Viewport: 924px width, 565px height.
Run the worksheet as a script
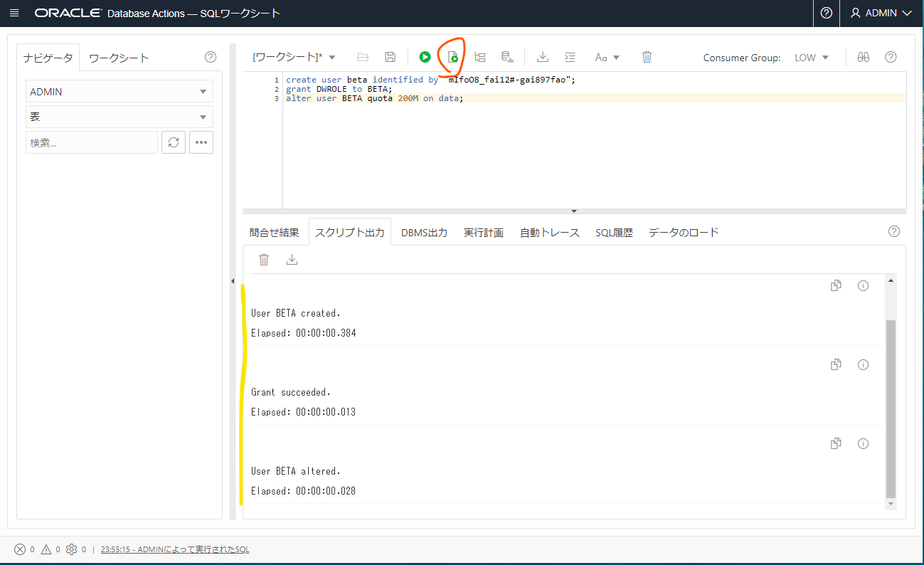(452, 57)
